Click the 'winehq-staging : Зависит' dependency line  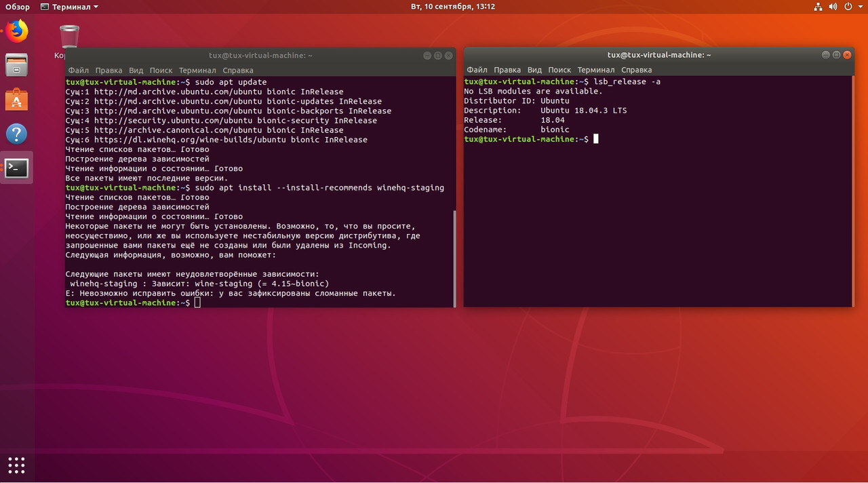(x=199, y=284)
